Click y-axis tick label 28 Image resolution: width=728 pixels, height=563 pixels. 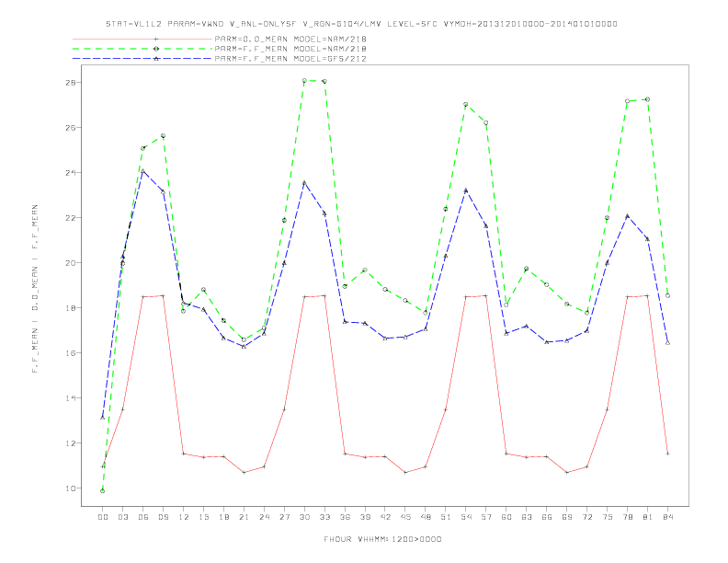pyautogui.click(x=71, y=82)
